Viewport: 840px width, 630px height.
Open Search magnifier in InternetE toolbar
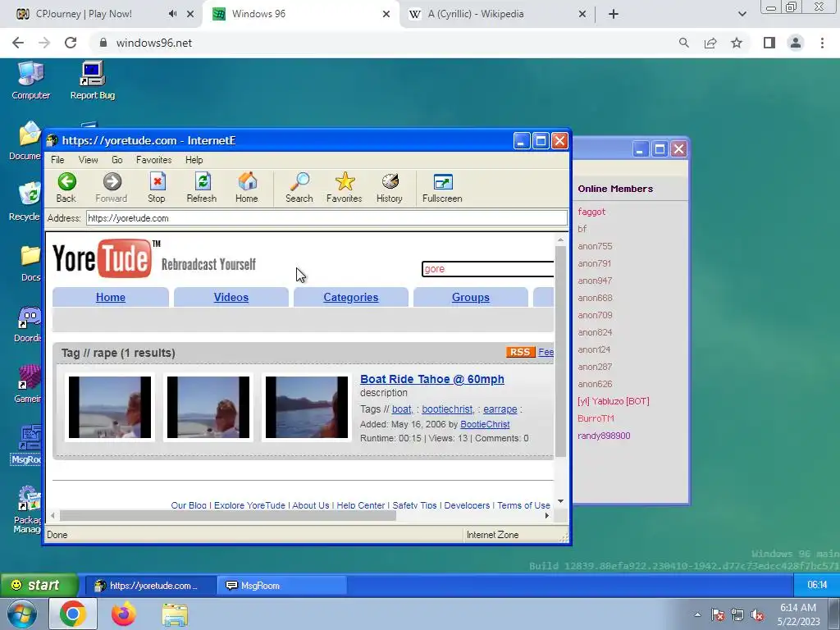(x=299, y=188)
